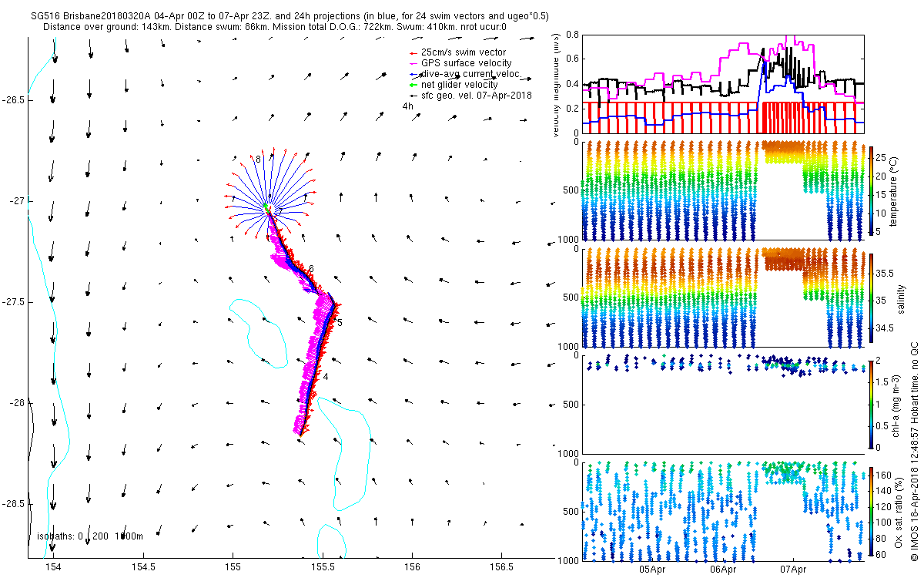Click the Ox. sat. ratio colorbar
The image size is (924, 578).
pyautogui.click(x=871, y=511)
